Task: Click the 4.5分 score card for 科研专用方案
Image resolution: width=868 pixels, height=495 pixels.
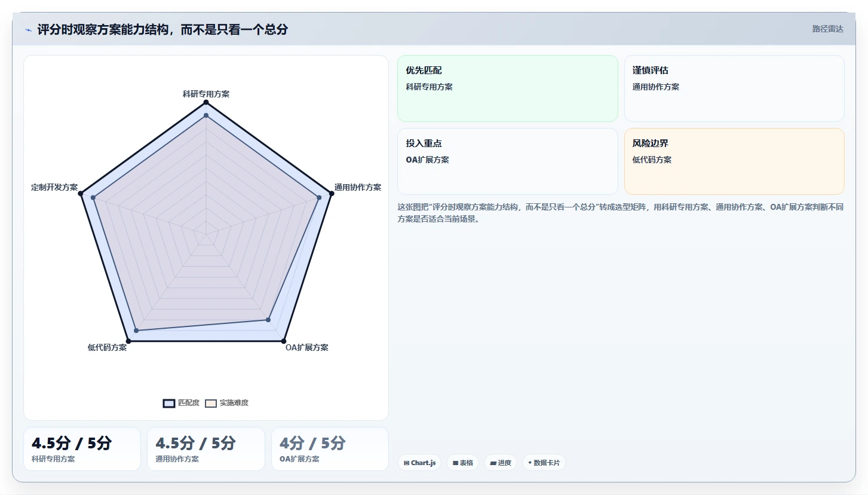Action: [82, 449]
